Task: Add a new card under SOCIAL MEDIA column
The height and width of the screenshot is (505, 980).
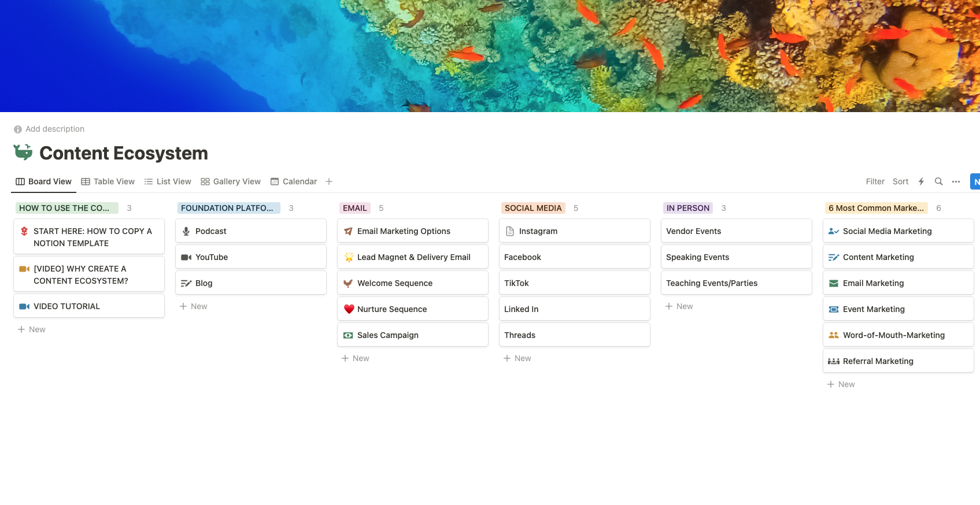Action: click(517, 358)
